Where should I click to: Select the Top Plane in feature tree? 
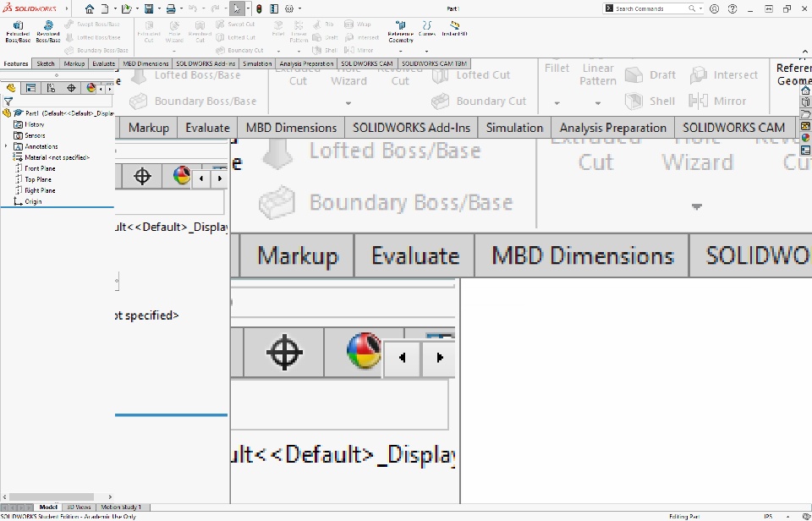click(x=33, y=179)
